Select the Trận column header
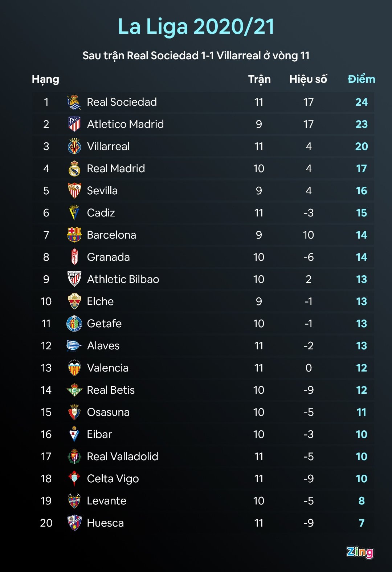The image size is (392, 572). pos(259,79)
